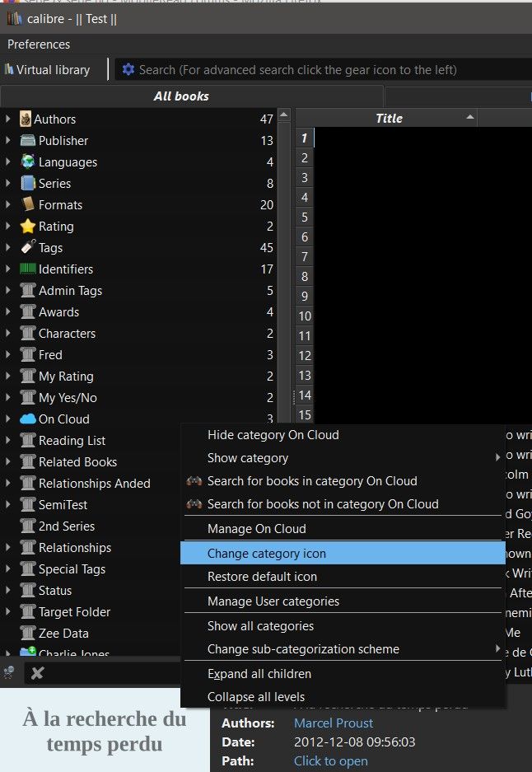Select Change category icon
The height and width of the screenshot is (772, 532).
click(343, 554)
